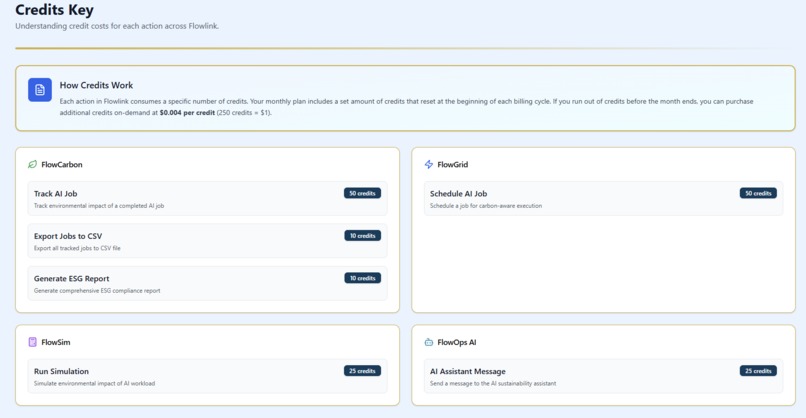Click the Schedule AI Job title
Viewport: 806px width, 418px height.
459,194
